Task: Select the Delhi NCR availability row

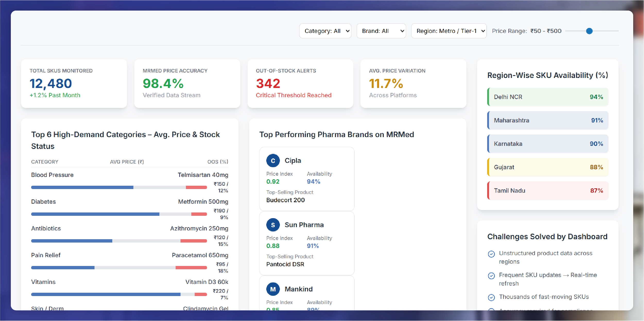Action: [x=548, y=97]
